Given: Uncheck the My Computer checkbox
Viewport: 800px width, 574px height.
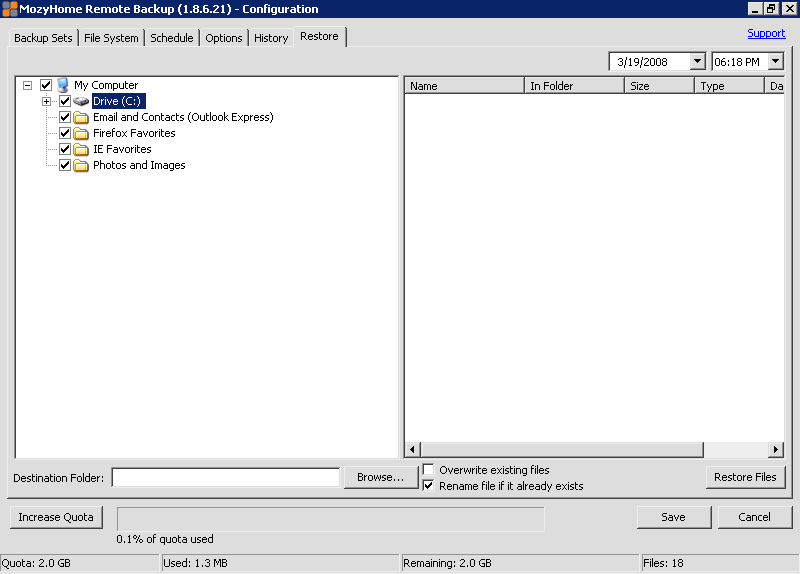Looking at the screenshot, I should coord(46,85).
